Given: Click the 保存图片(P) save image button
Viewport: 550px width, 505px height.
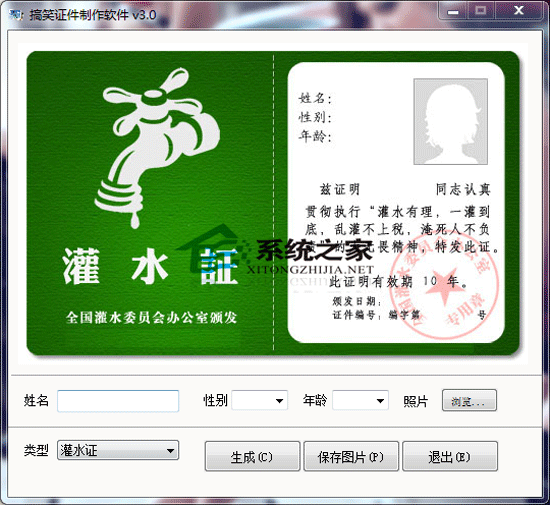Looking at the screenshot, I should click(351, 456).
